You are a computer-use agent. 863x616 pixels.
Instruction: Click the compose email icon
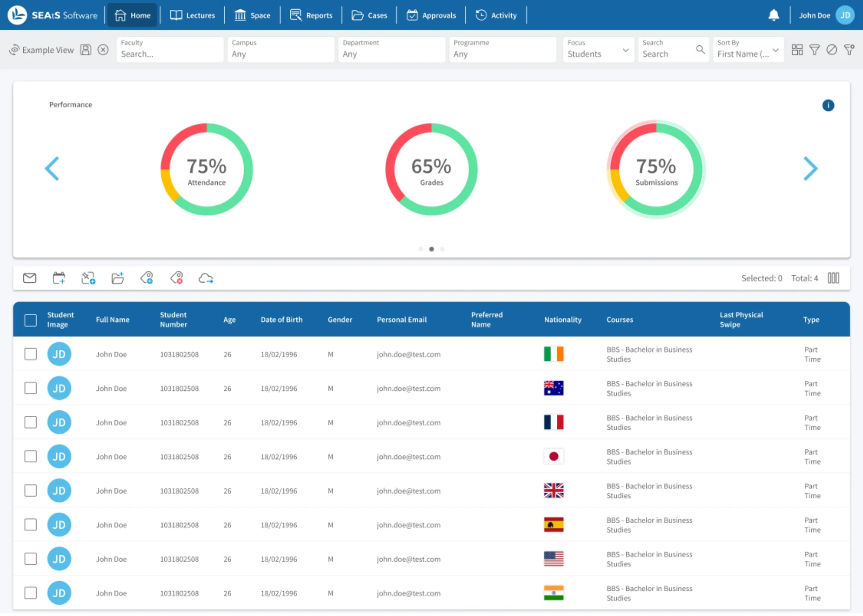pos(29,278)
